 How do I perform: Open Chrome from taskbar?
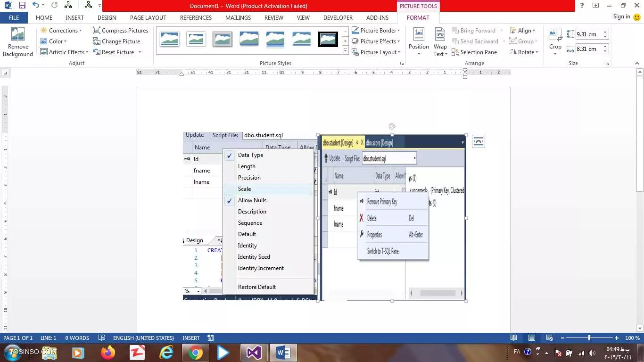pyautogui.click(x=196, y=353)
